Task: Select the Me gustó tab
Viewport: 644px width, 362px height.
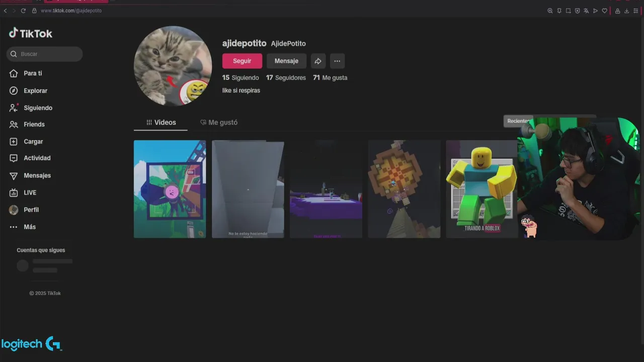Action: coord(219,123)
